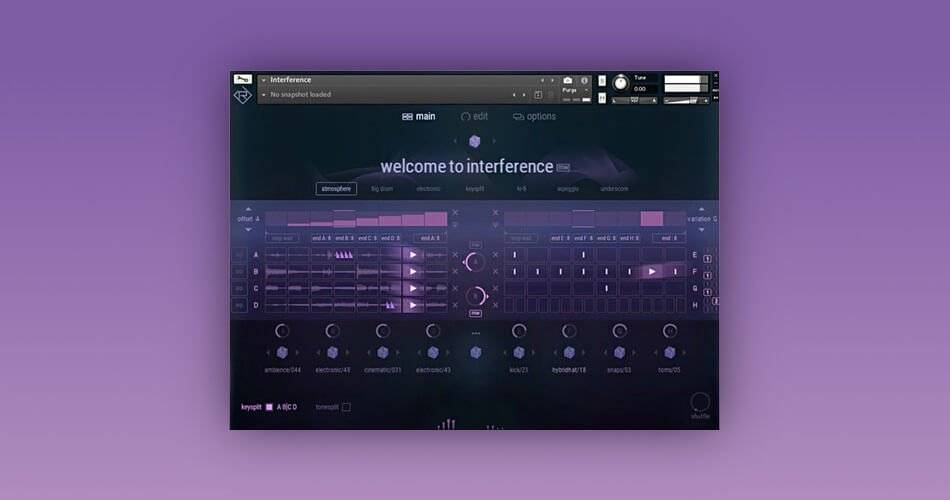This screenshot has width=950, height=500.
Task: Click the Rigid Audio logo icon
Action: coord(242,96)
